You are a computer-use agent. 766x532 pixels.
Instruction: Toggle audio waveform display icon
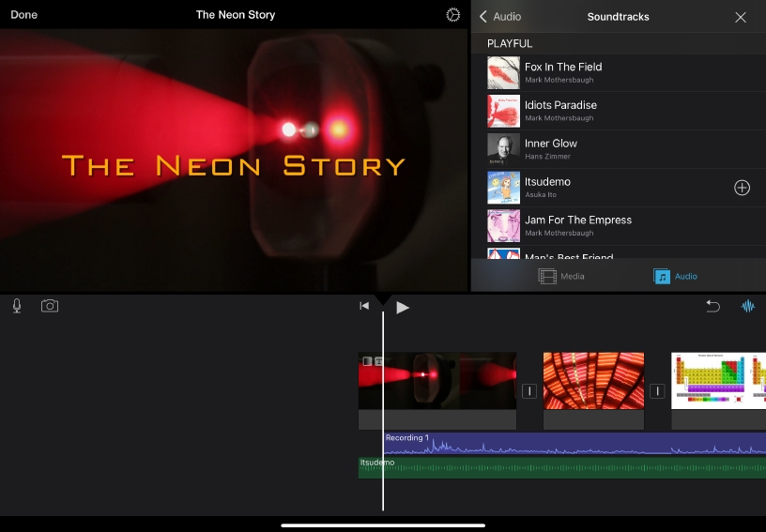click(x=749, y=306)
